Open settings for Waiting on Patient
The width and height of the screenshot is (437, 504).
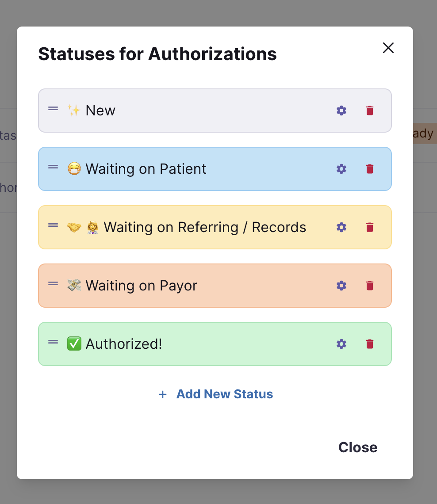(x=341, y=169)
